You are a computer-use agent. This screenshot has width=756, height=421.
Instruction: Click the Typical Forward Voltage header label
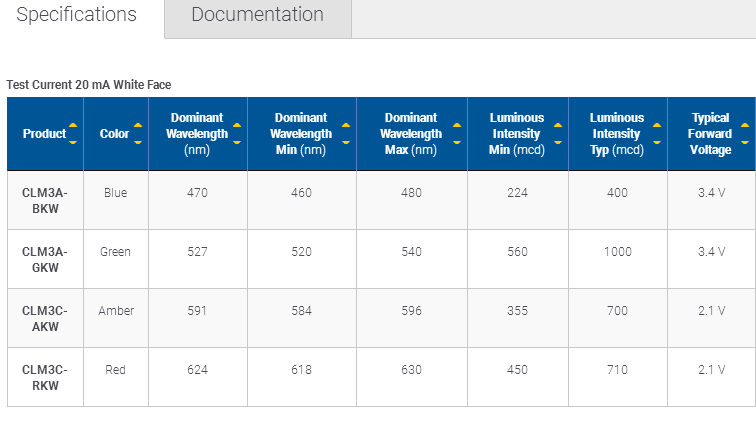[710, 134]
